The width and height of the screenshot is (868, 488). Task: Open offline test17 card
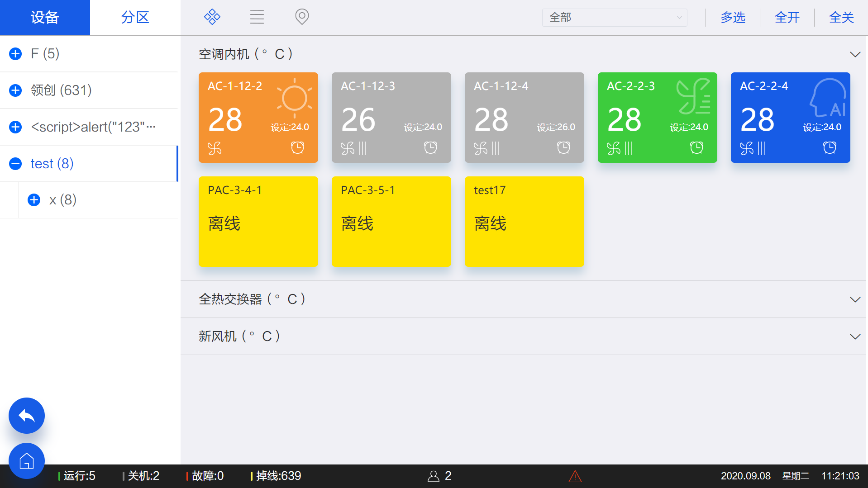click(x=525, y=222)
